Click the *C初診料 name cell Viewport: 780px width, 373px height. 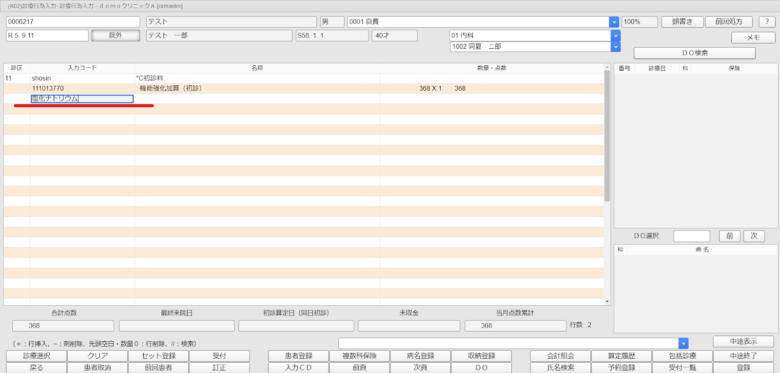point(257,79)
